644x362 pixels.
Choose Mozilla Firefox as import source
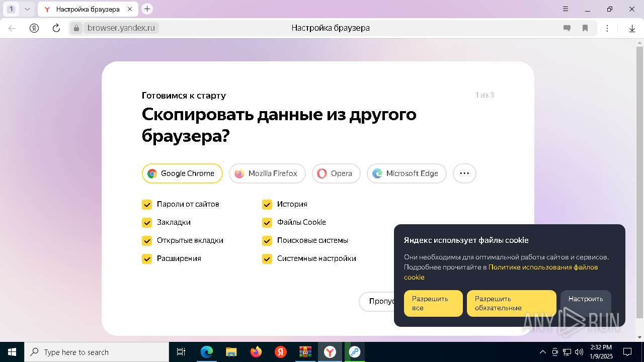coord(267,173)
